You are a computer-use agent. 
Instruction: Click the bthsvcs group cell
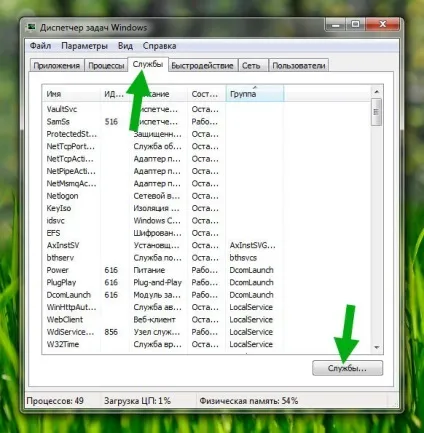tap(243, 258)
